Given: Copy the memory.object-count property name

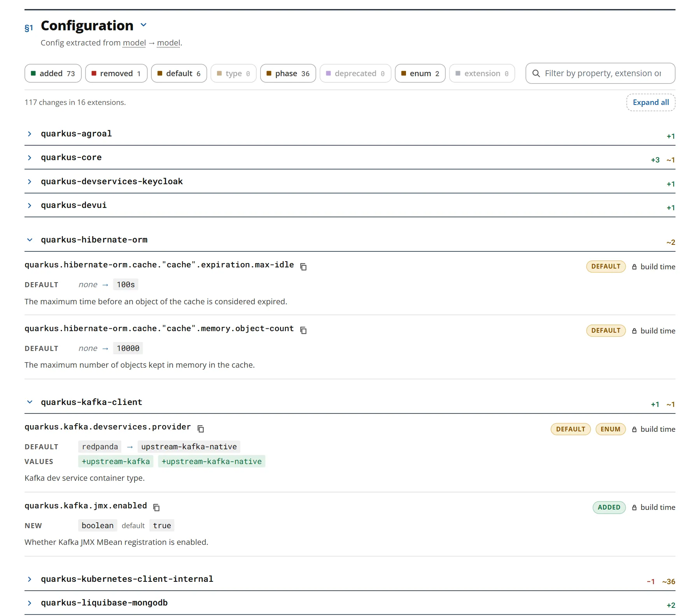Looking at the screenshot, I should (x=303, y=330).
